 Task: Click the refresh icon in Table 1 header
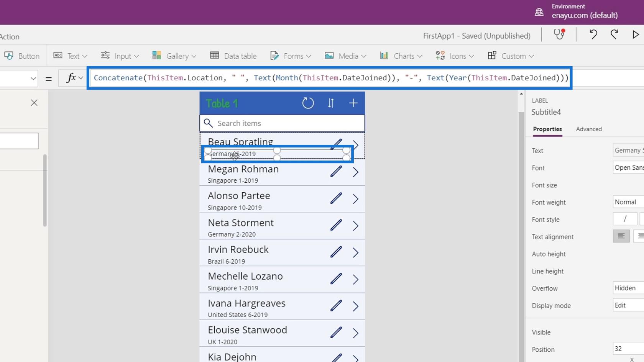coord(308,103)
